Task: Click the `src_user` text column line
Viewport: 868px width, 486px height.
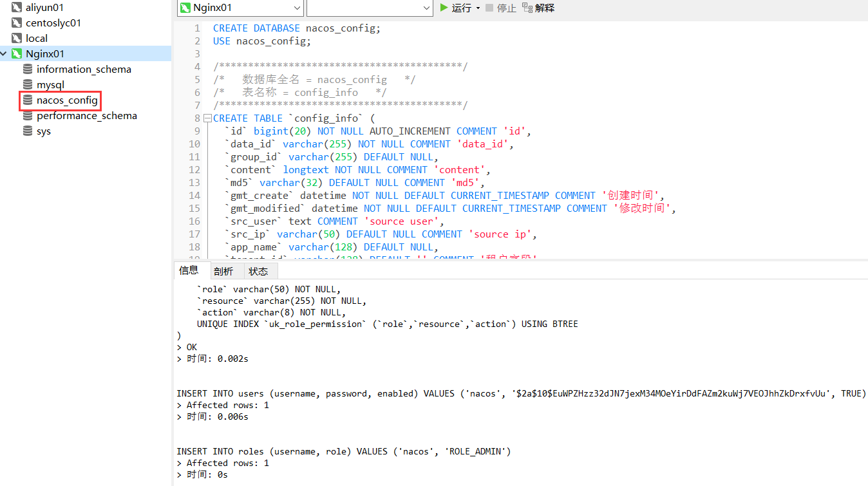Action: click(334, 221)
